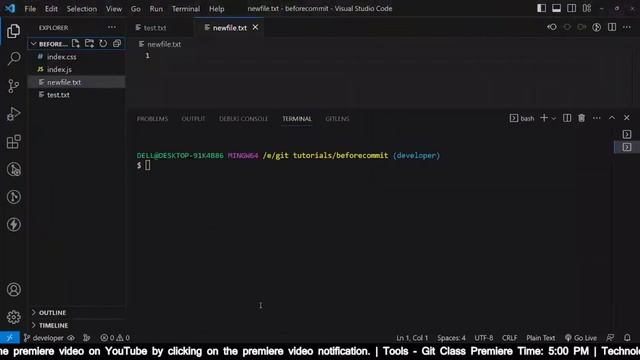Split the editor right
Screen dimensions: 640x360
pyautogui.click(x=612, y=27)
